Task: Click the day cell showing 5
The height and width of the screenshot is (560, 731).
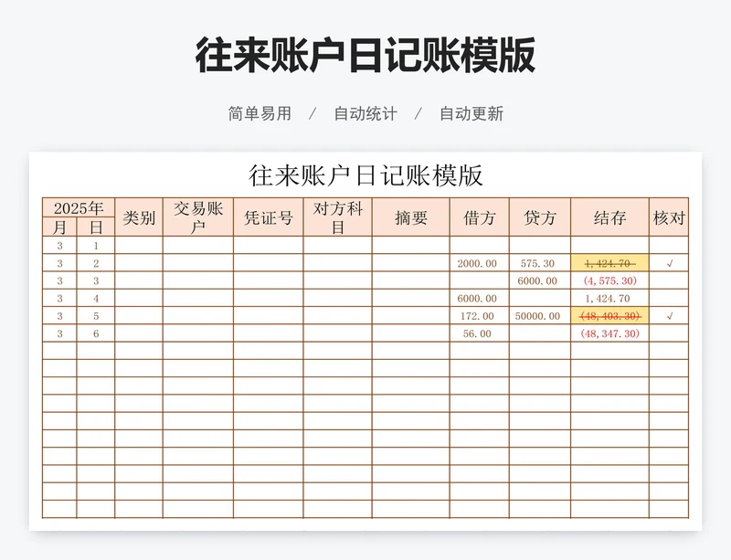Action: [96, 316]
